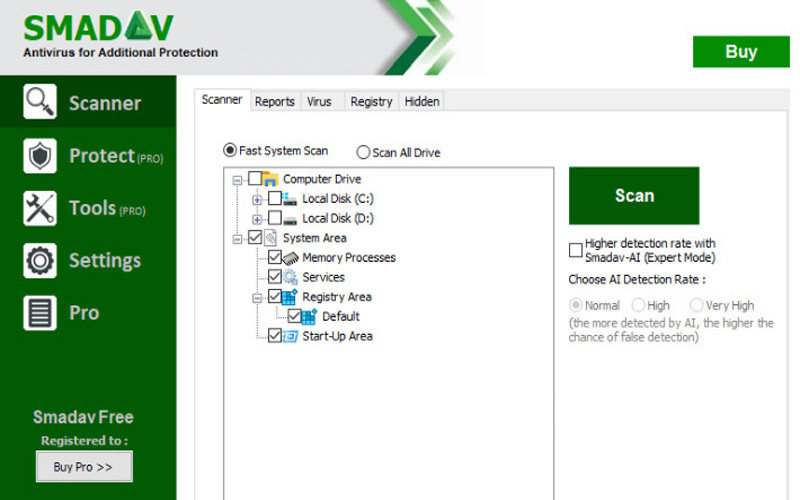Open the Hidden tab
The image size is (800, 500).
tap(422, 102)
